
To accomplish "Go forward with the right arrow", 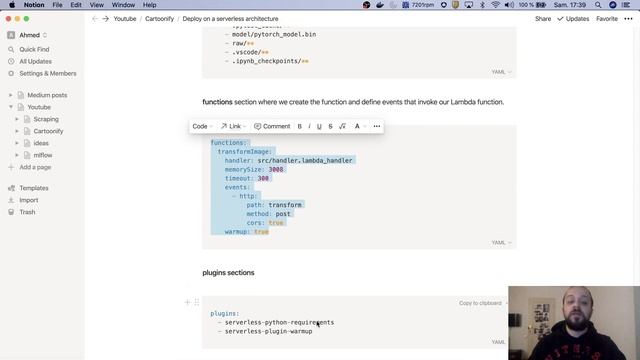I will click(105, 19).
